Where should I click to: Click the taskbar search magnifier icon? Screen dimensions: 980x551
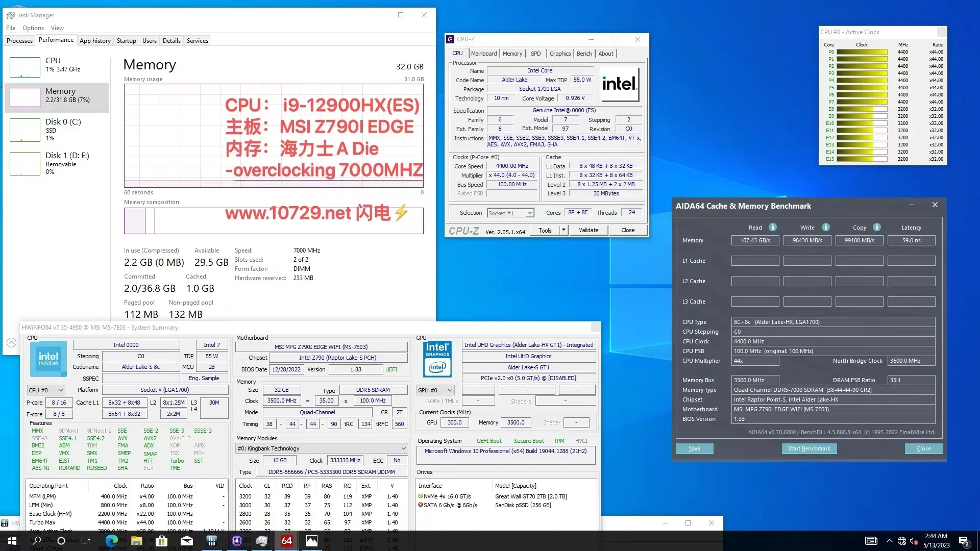(37, 541)
